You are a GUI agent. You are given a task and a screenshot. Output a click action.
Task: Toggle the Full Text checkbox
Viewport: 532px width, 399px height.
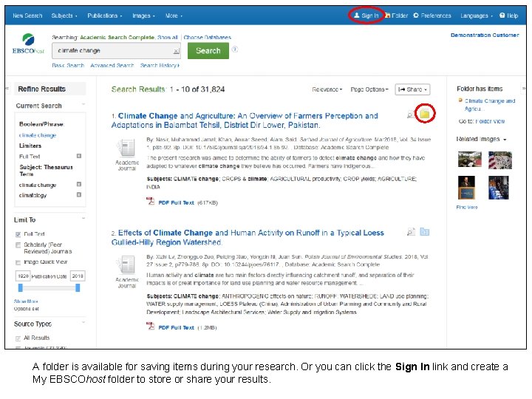tap(18, 234)
